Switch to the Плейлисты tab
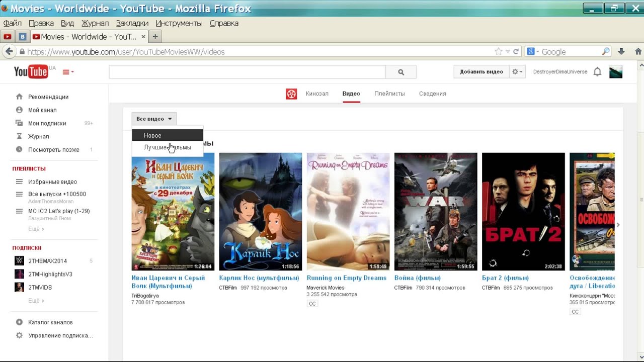The height and width of the screenshot is (362, 644). click(389, 94)
